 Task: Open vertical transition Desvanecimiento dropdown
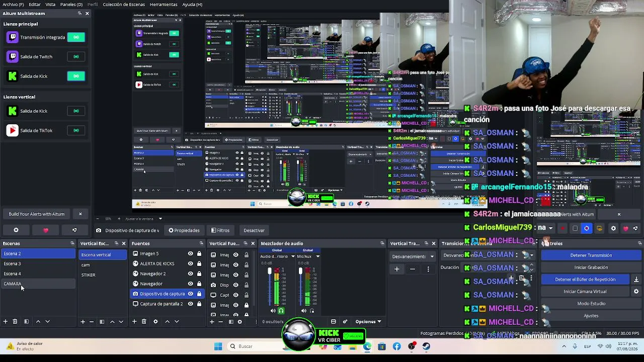(414, 256)
